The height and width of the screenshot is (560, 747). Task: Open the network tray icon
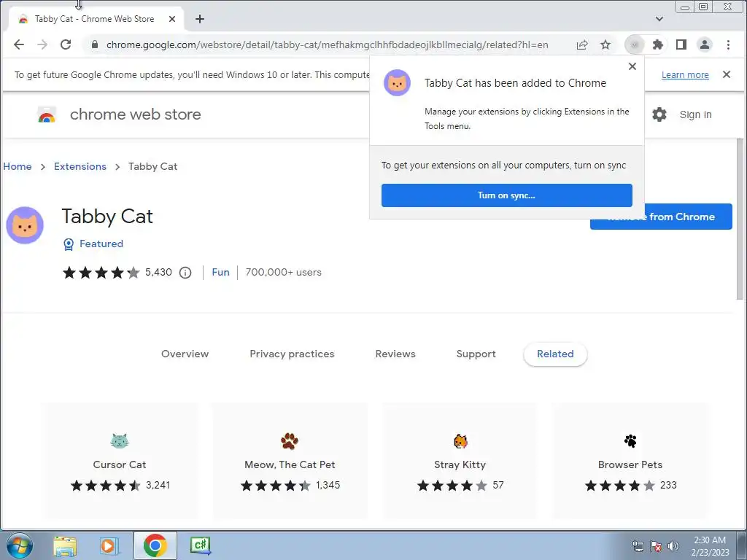click(x=638, y=546)
